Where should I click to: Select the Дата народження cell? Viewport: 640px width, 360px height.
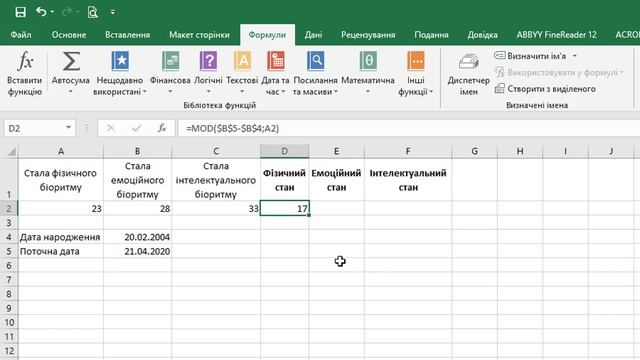61,237
